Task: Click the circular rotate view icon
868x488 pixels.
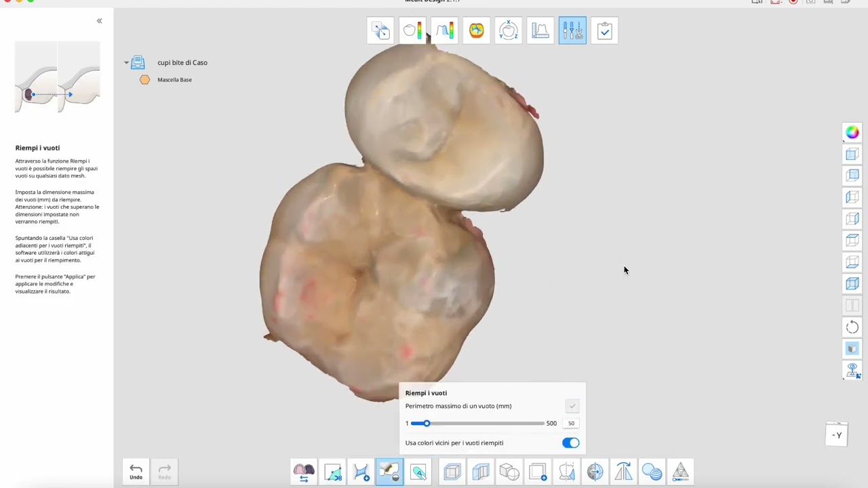Action: pos(852,327)
